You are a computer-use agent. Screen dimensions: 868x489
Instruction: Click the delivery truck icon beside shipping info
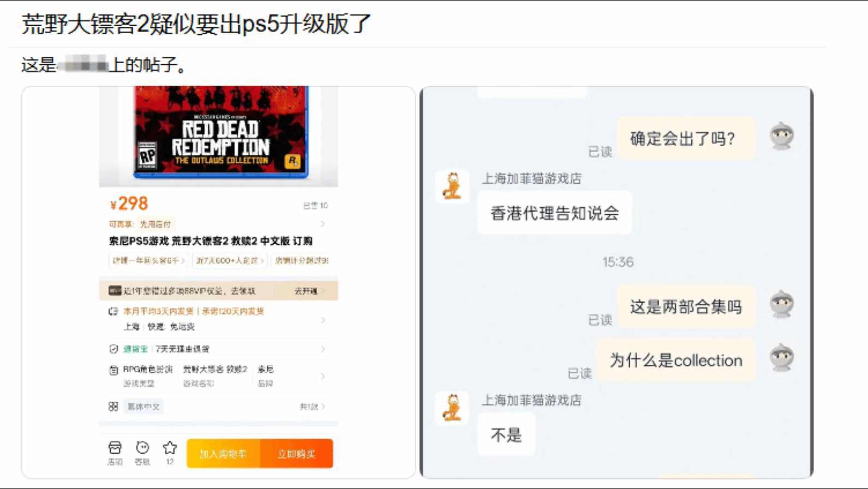coord(113,311)
